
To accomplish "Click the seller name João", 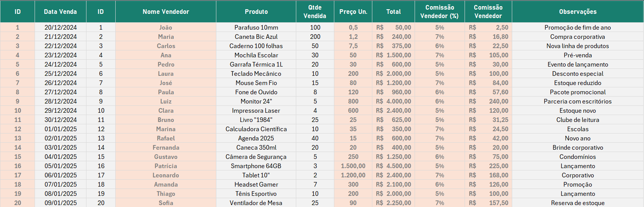I will coord(166,27).
